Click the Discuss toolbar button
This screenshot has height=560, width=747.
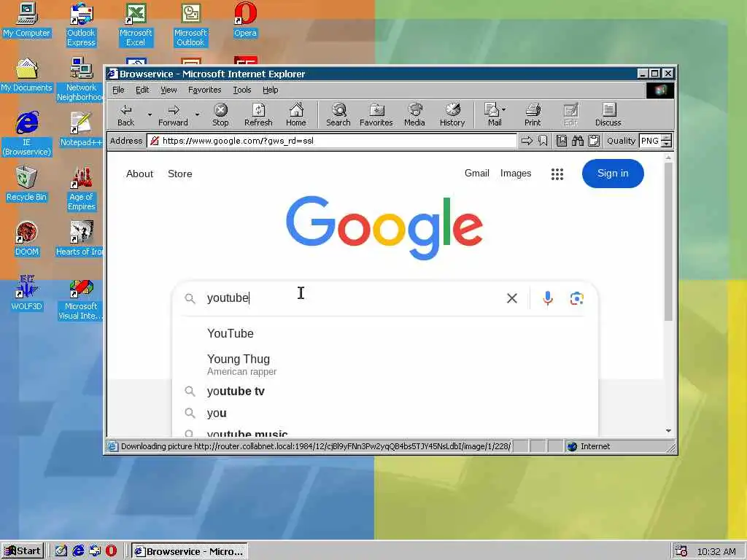[x=608, y=114]
